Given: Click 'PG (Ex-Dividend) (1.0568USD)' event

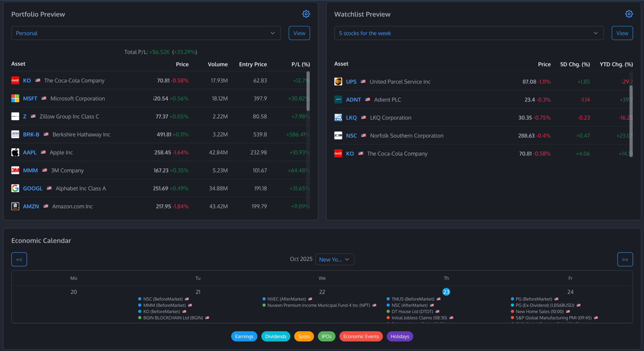Looking at the screenshot, I should click(545, 305).
